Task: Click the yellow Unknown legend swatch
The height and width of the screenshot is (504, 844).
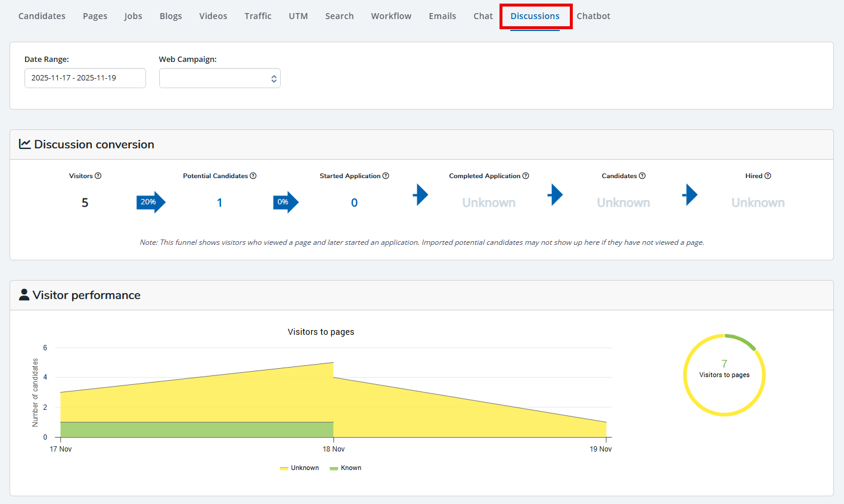Action: click(285, 468)
